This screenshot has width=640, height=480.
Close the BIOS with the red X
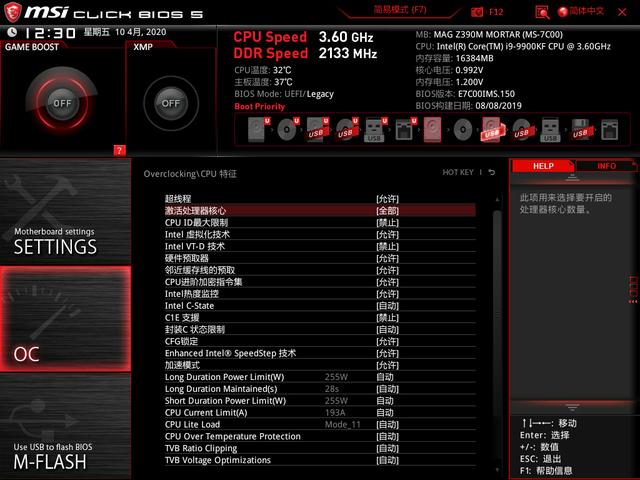(622, 12)
